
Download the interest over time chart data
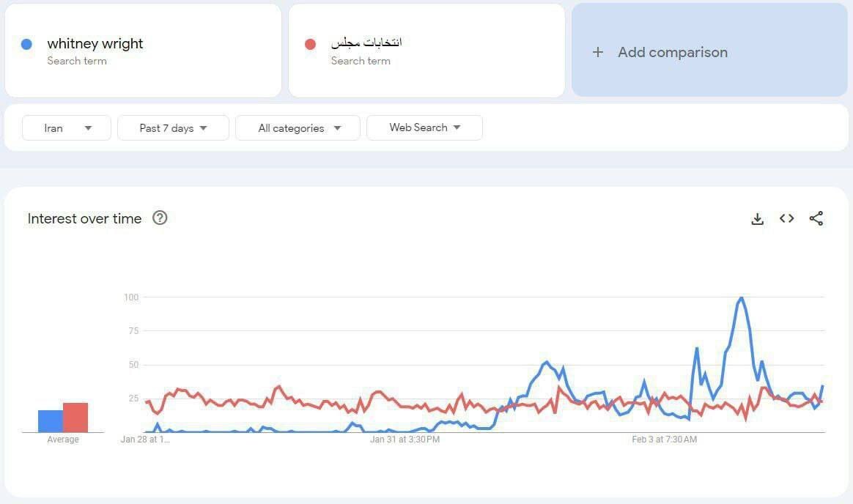coord(758,218)
